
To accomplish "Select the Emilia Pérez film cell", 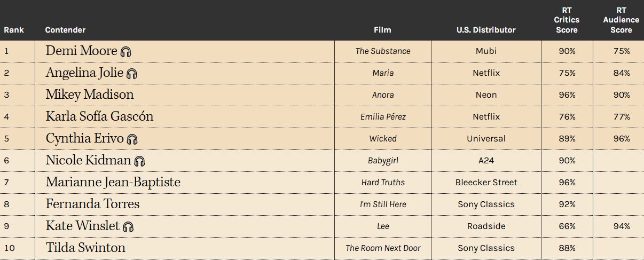I will [x=383, y=117].
